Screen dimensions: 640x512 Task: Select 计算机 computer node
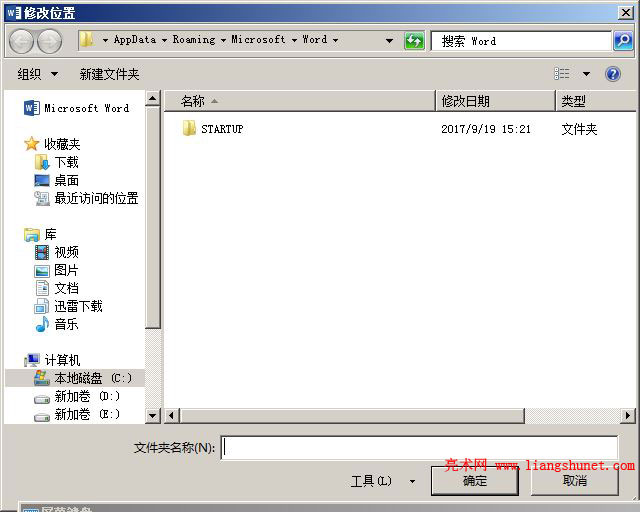pos(52,360)
